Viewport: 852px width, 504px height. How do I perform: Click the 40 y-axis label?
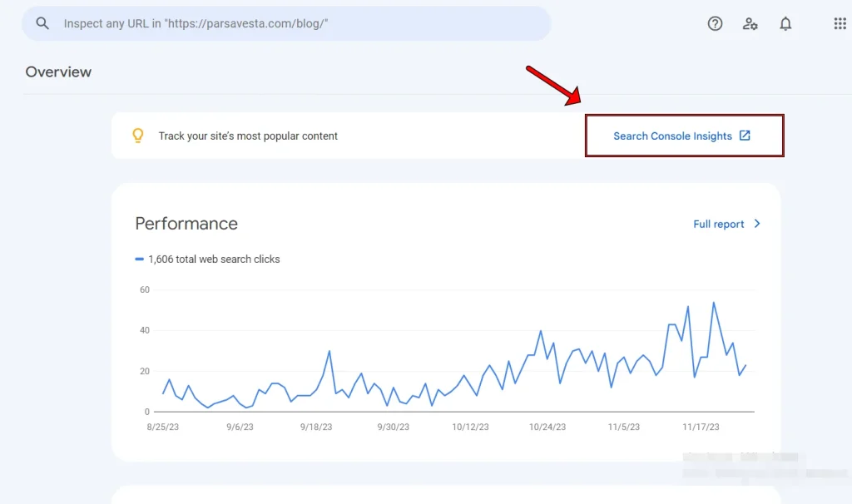click(x=145, y=330)
